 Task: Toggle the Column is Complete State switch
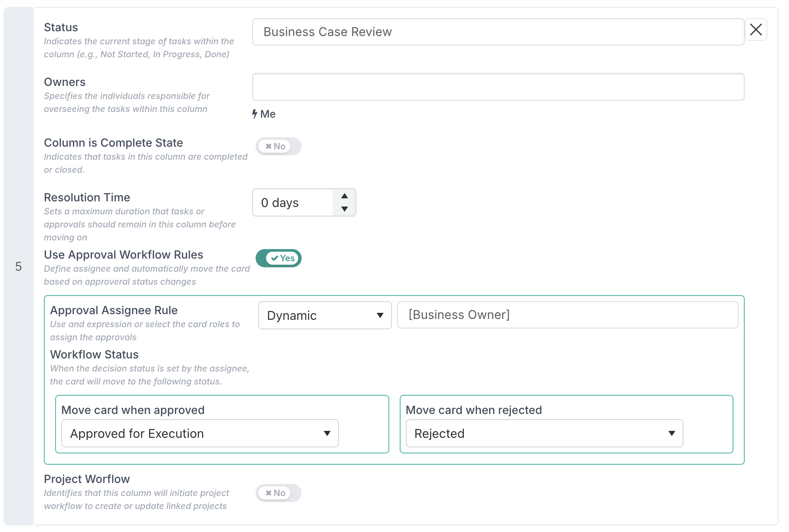point(278,147)
